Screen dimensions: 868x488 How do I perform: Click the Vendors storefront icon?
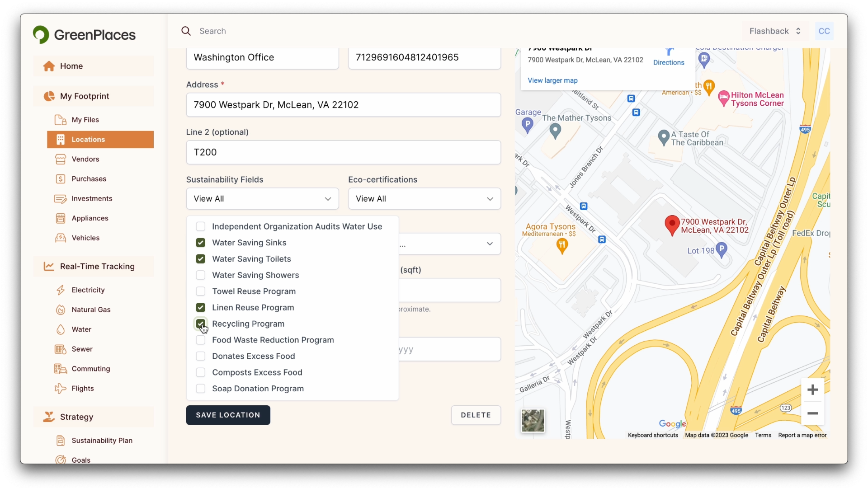[x=61, y=159]
